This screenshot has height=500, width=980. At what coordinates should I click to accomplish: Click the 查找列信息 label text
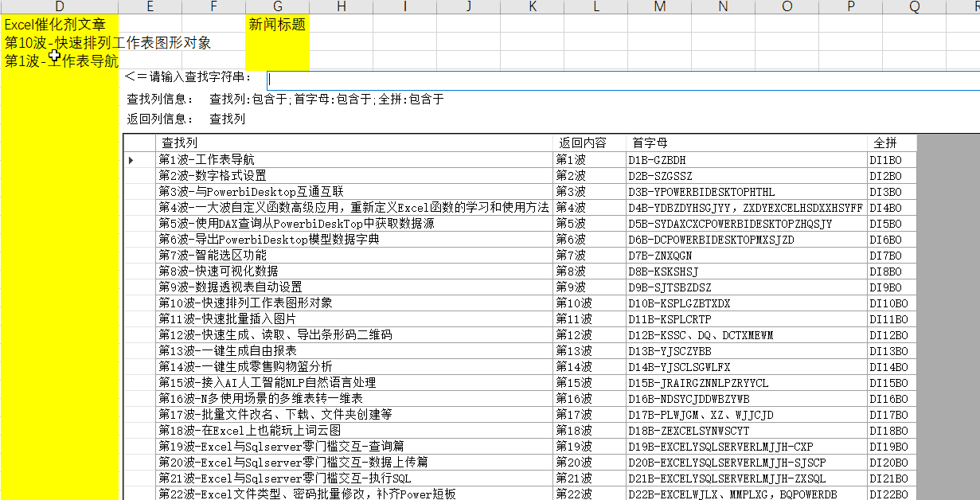160,100
